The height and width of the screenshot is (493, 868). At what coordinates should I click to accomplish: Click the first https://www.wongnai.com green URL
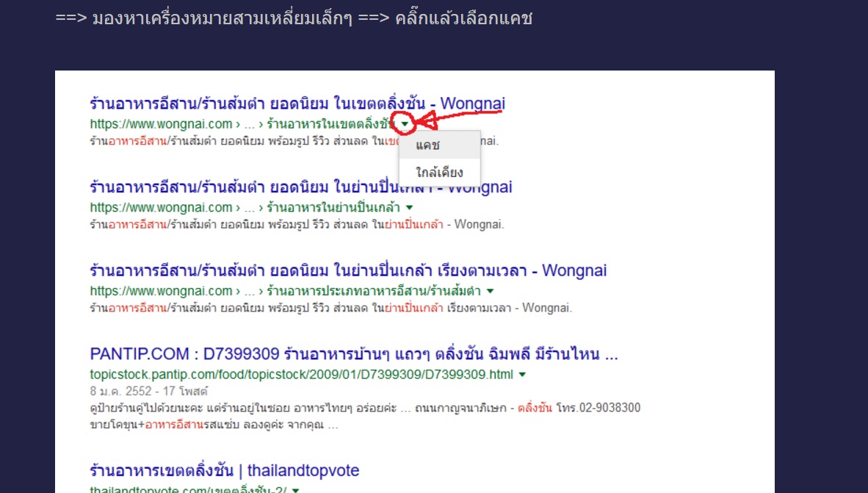click(x=161, y=124)
